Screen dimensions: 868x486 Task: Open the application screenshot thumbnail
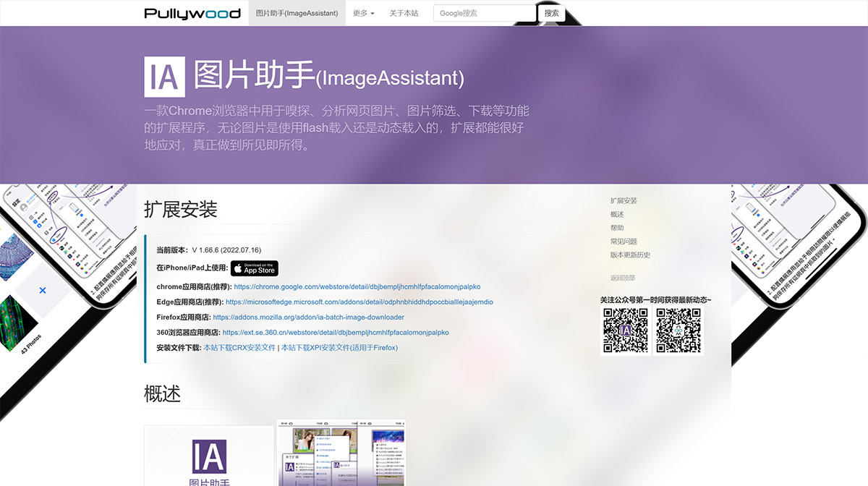coord(341,456)
